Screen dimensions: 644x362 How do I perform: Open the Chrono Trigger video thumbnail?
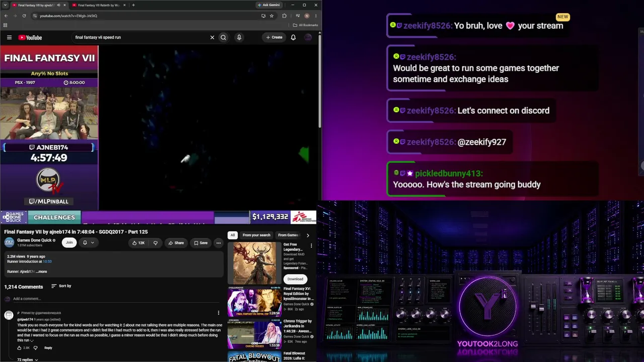click(255, 334)
